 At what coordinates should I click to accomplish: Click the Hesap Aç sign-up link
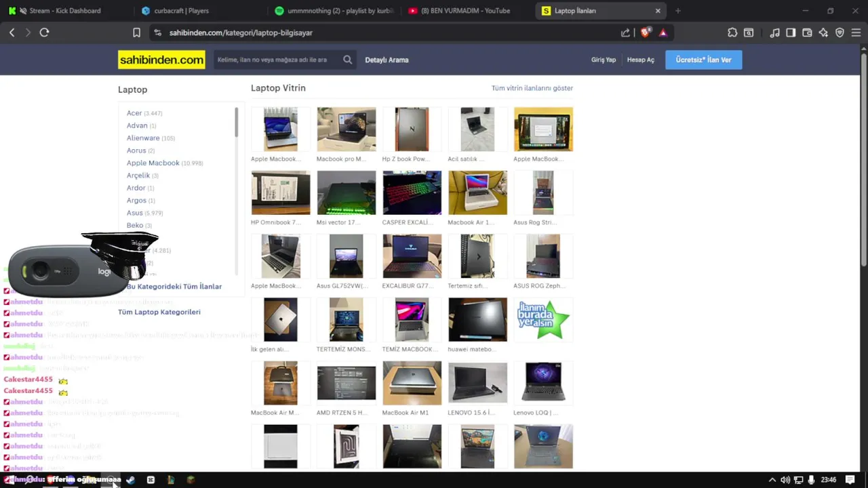pos(641,60)
